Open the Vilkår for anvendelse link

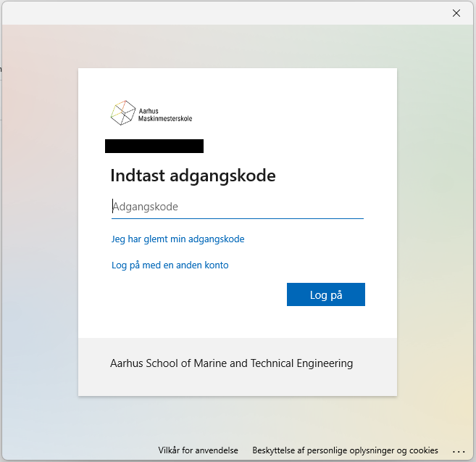198,450
